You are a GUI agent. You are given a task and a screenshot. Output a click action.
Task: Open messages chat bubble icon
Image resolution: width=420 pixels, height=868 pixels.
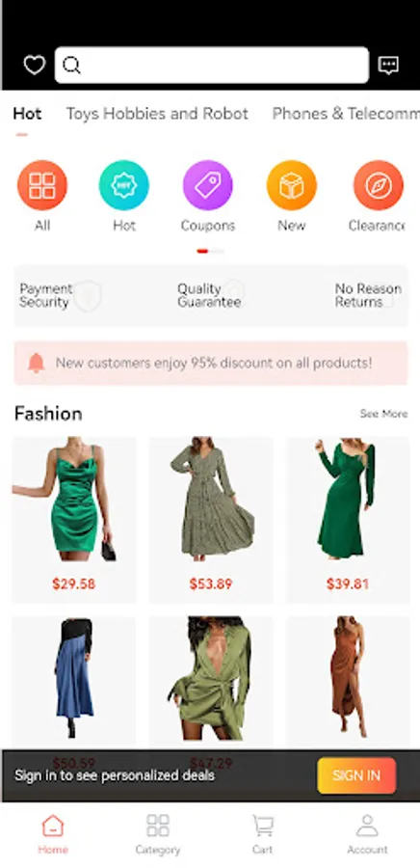tap(388, 66)
